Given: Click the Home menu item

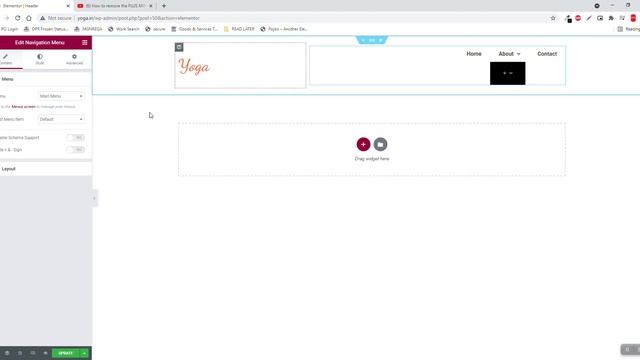Looking at the screenshot, I should pyautogui.click(x=474, y=54).
